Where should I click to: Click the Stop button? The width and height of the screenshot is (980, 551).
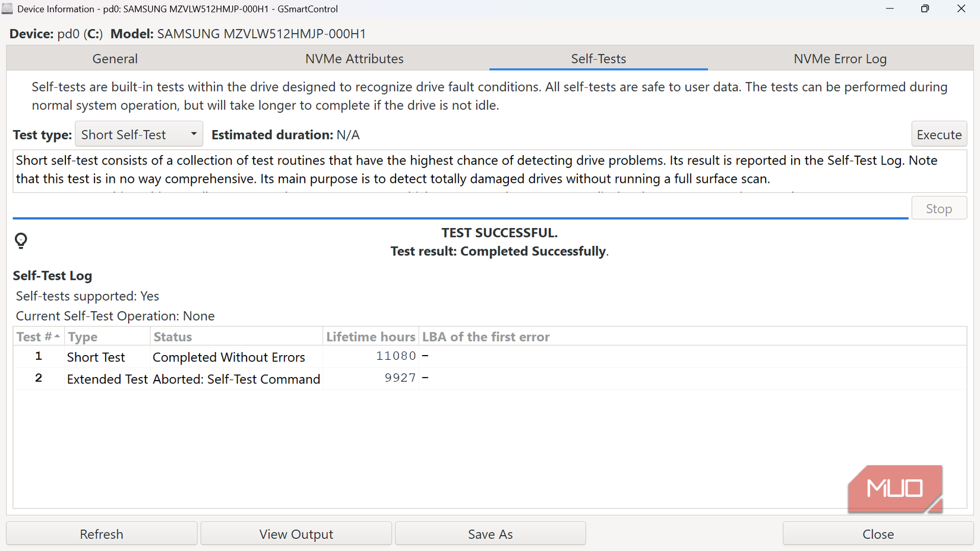939,208
